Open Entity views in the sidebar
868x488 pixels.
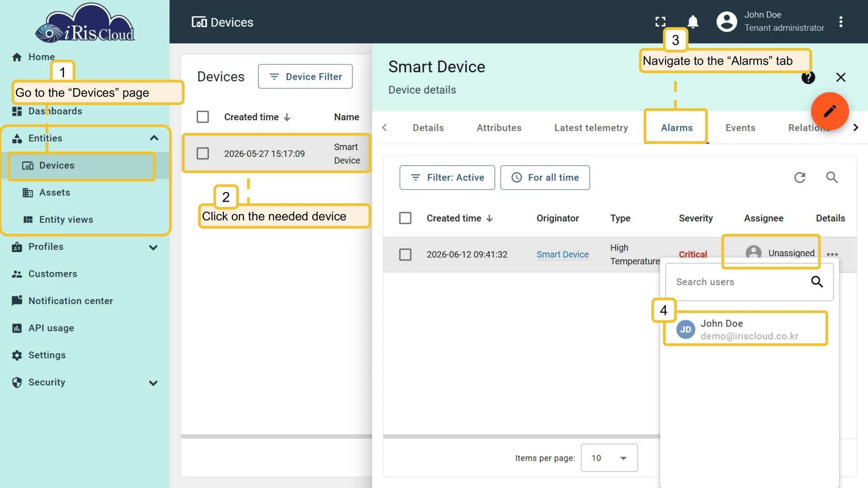(x=66, y=220)
